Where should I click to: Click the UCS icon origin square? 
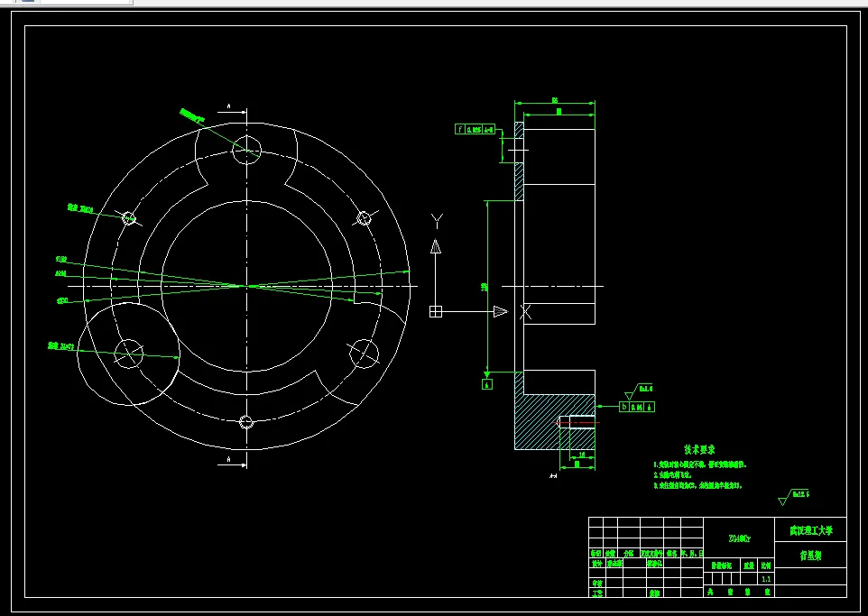(436, 311)
